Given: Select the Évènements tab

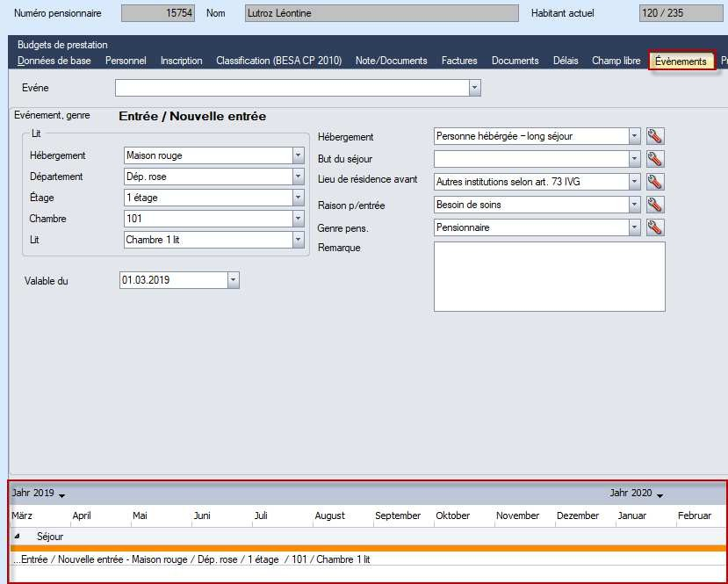Looking at the screenshot, I should pos(681,61).
